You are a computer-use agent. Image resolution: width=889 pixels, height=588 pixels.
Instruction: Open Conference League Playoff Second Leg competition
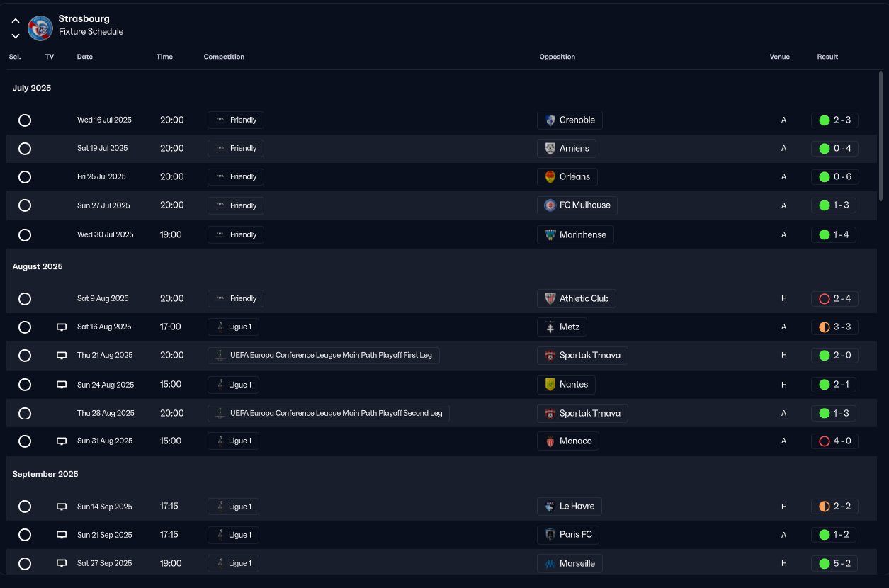pyautogui.click(x=329, y=413)
